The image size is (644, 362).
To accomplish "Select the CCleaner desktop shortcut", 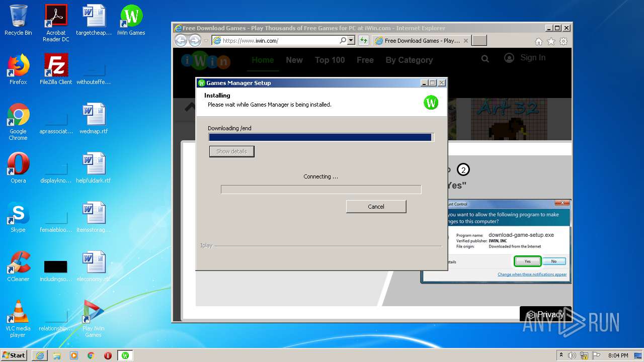I will coord(18,266).
